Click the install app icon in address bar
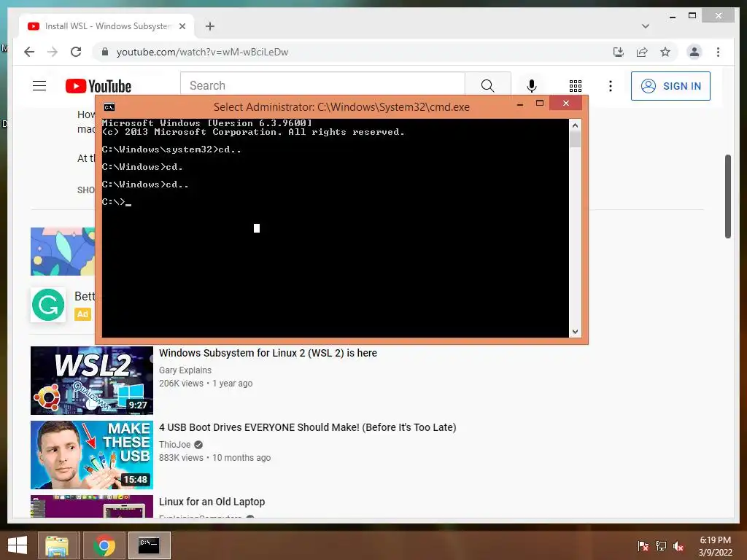This screenshot has height=560, width=747. point(619,52)
